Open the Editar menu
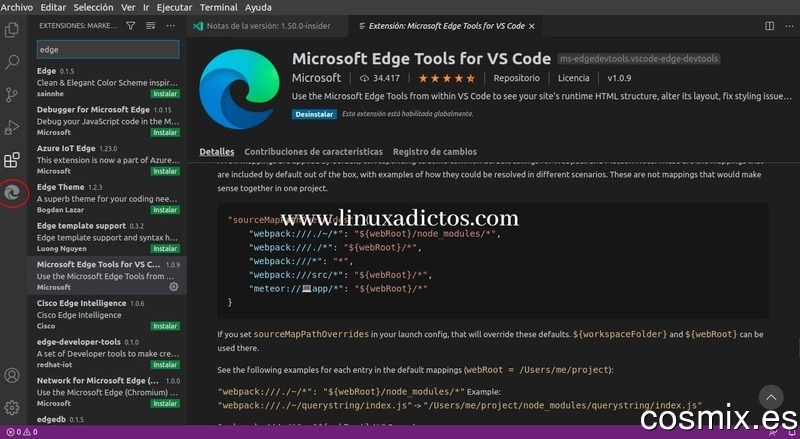 [x=53, y=7]
